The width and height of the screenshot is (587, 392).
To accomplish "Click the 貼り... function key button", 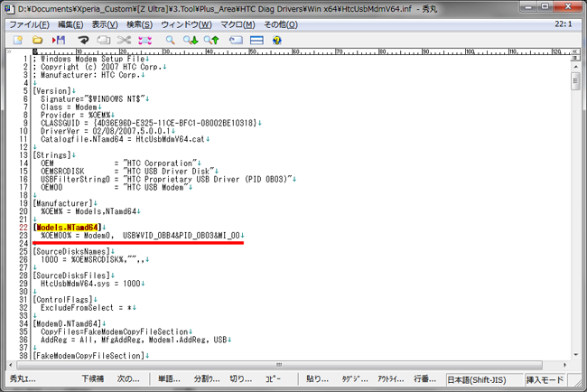I will [x=318, y=378].
